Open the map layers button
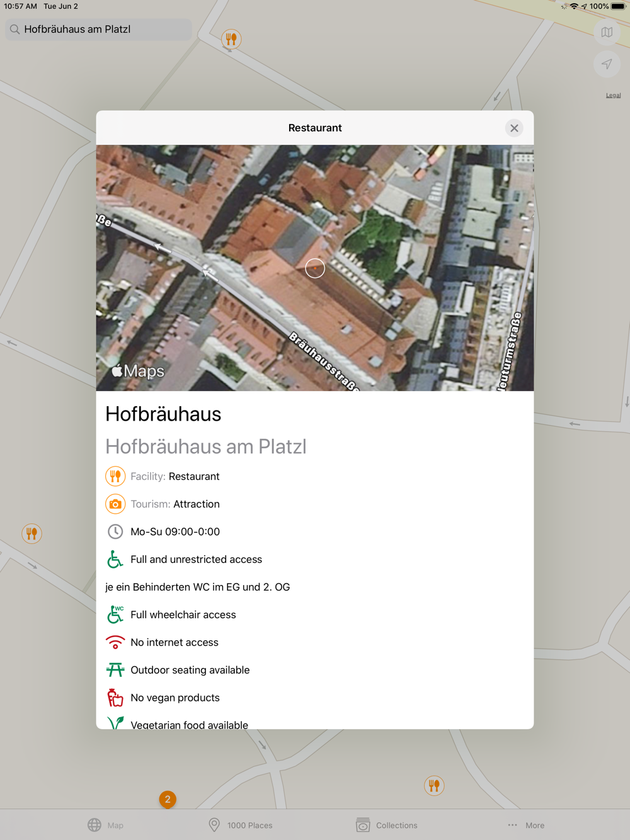 click(x=607, y=32)
